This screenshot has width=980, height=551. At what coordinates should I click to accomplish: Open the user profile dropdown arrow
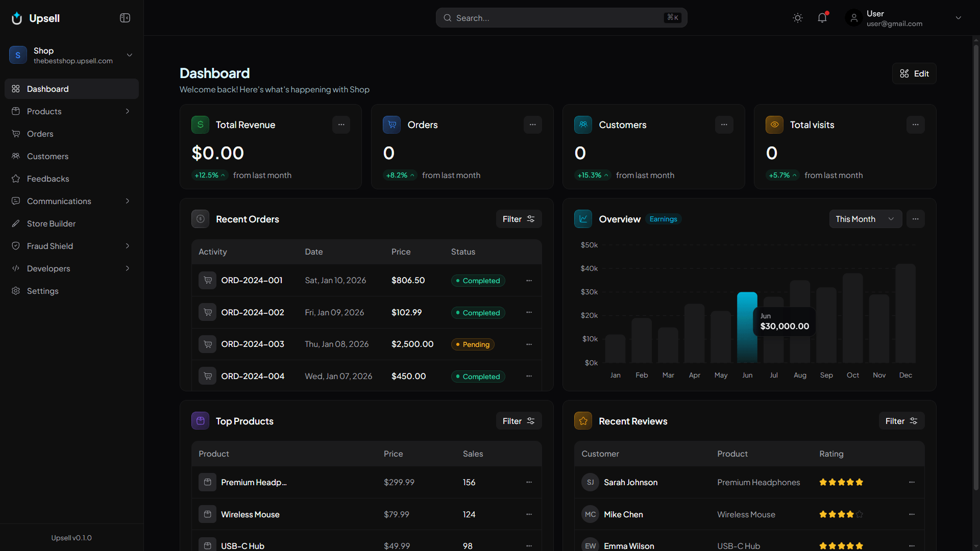click(x=959, y=17)
